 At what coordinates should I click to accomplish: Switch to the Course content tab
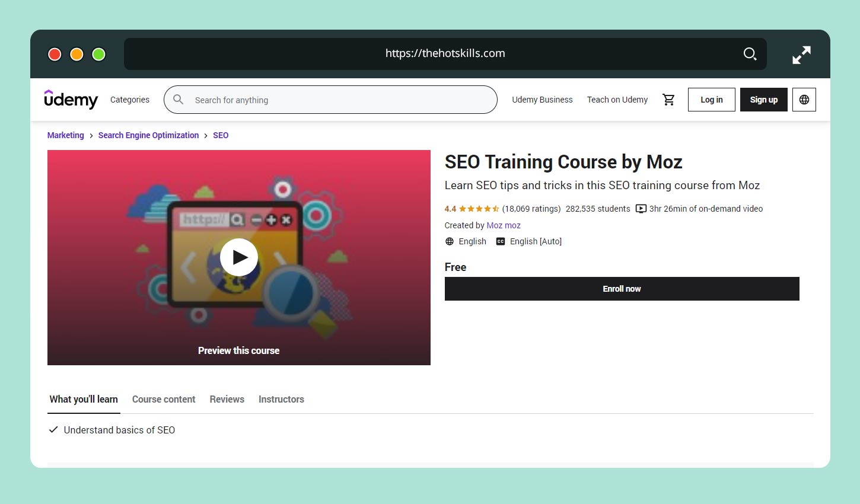click(164, 399)
